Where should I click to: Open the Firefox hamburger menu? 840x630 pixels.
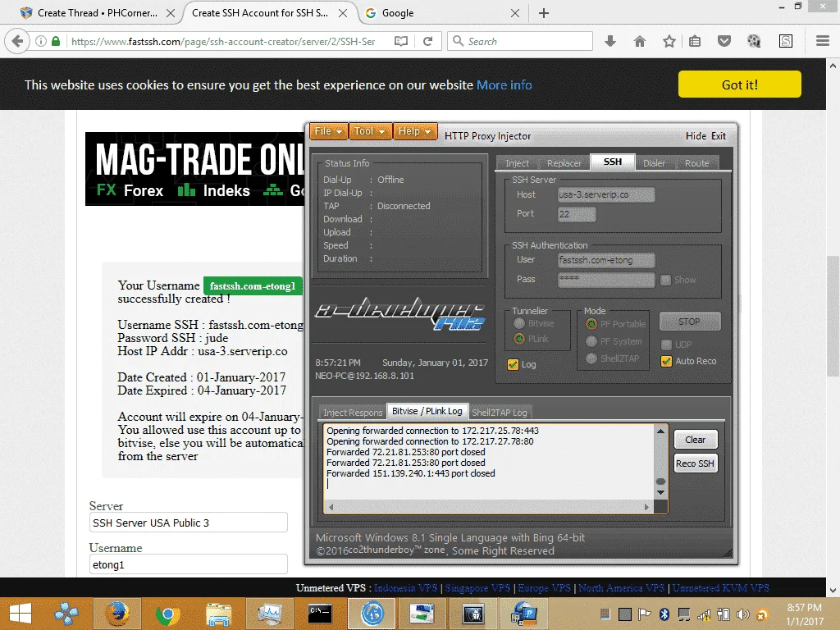coord(823,41)
